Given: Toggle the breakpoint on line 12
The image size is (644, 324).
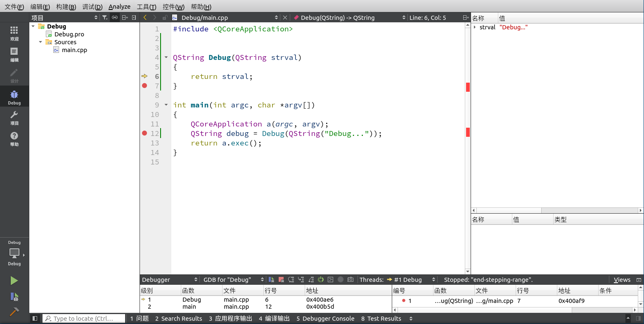Looking at the screenshot, I should (144, 133).
